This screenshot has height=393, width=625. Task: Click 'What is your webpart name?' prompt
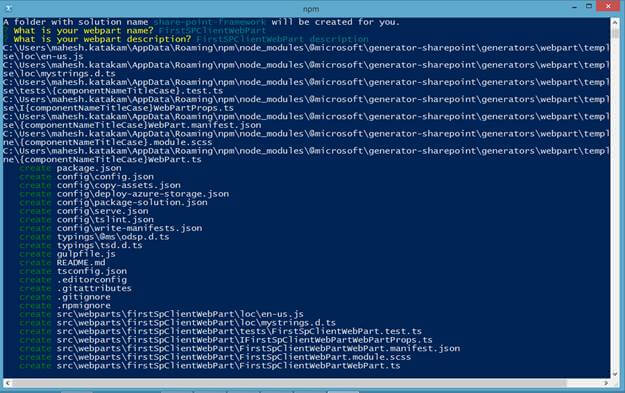pos(83,31)
